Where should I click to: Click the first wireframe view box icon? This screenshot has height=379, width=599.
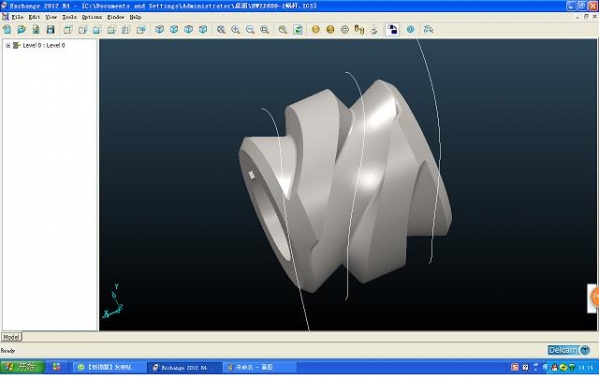pyautogui.click(x=68, y=29)
